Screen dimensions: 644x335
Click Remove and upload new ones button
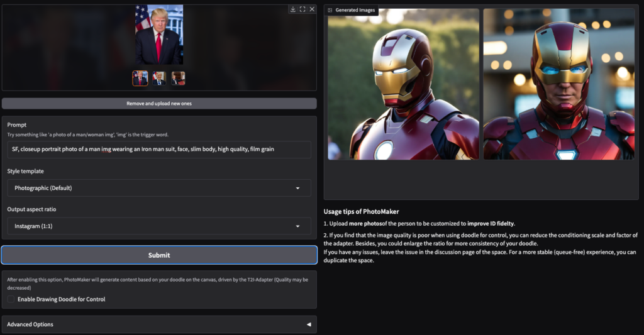(x=158, y=104)
